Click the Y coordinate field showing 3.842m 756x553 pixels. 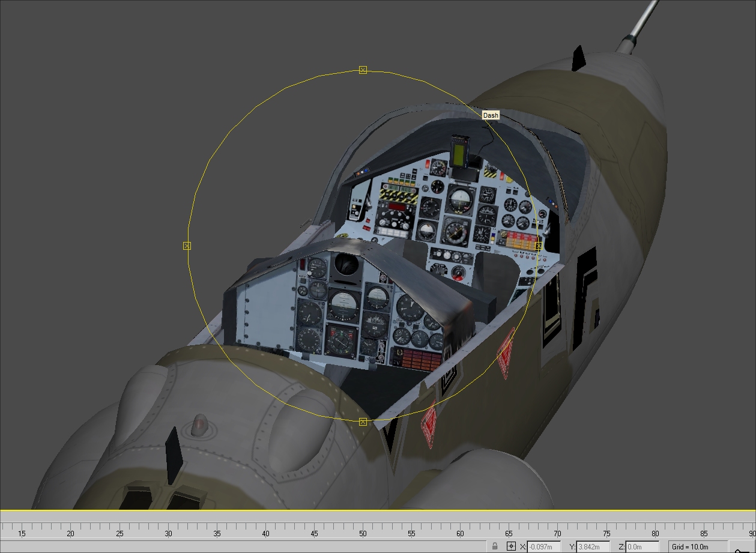593,546
